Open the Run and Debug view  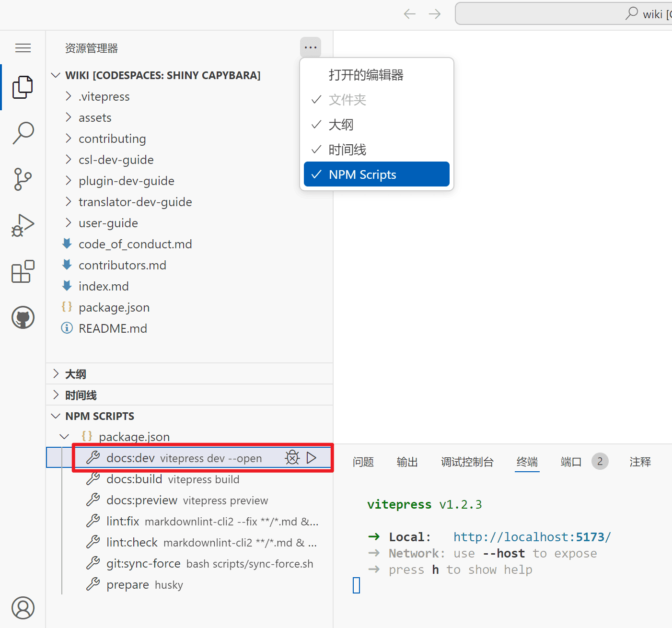click(x=23, y=225)
